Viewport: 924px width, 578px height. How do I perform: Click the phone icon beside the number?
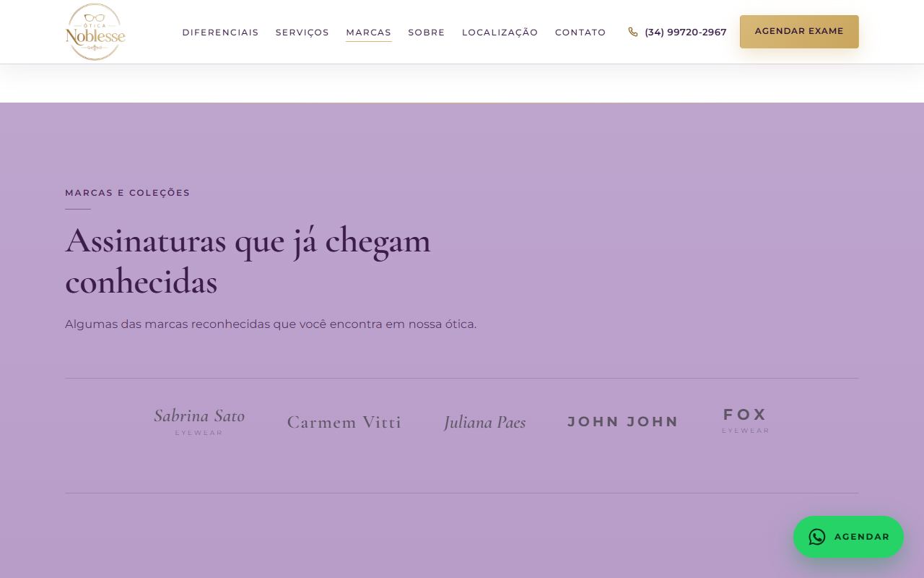(x=633, y=32)
